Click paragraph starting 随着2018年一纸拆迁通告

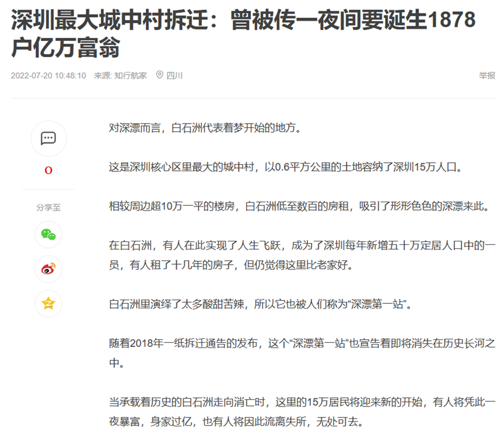[x=302, y=353]
